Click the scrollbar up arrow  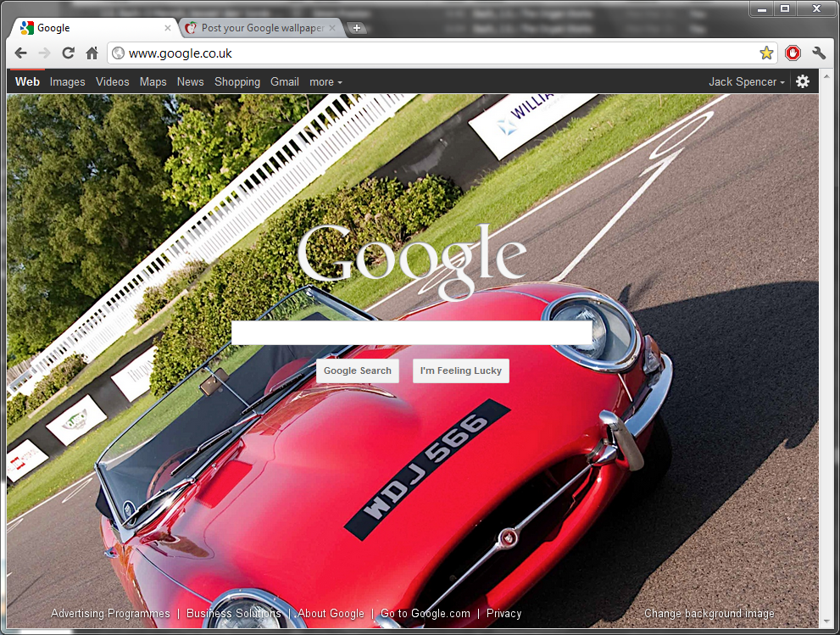826,76
